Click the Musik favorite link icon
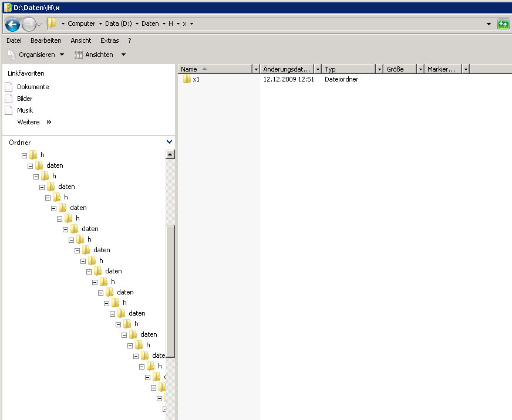Image resolution: width=512 pixels, height=420 pixels. coord(9,110)
